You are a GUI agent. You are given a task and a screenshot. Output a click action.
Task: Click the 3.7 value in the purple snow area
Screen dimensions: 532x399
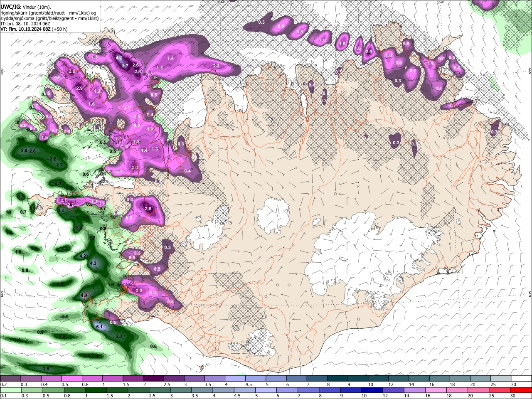[125, 66]
